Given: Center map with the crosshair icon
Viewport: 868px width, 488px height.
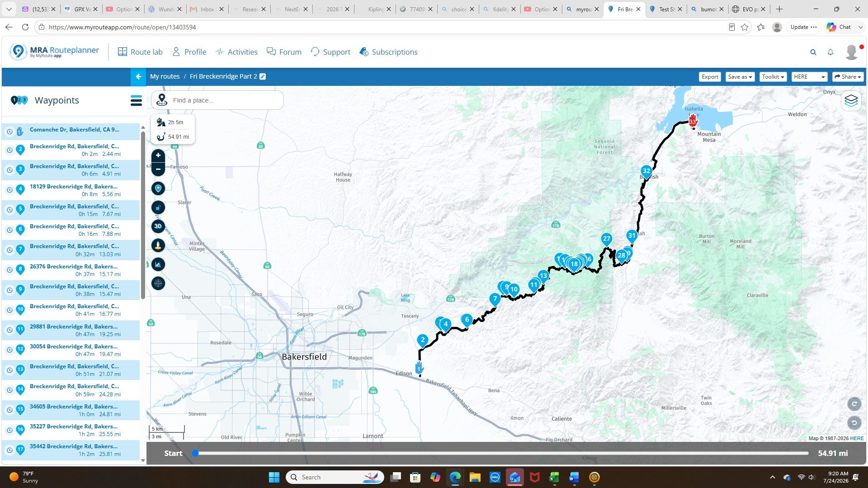Looking at the screenshot, I should [x=158, y=283].
